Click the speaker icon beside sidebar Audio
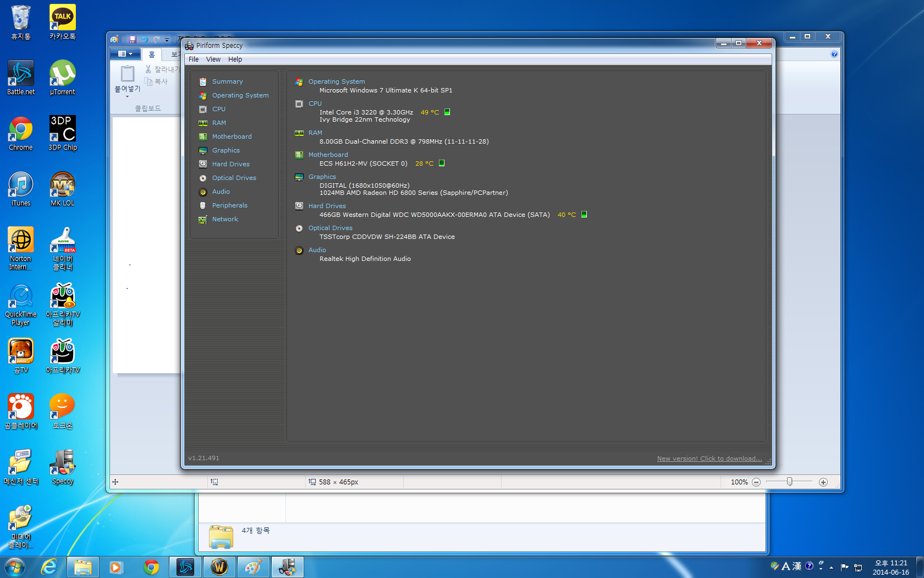924x578 pixels. [x=203, y=192]
